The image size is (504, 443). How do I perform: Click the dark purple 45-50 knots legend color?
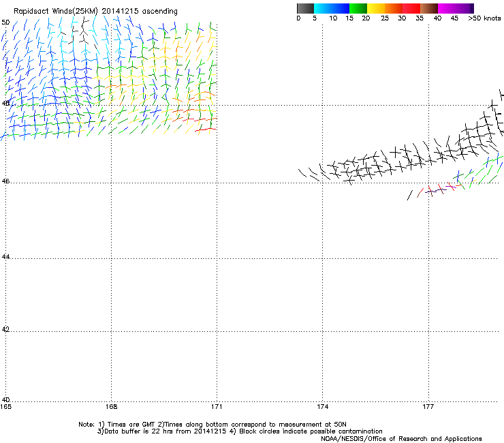[x=464, y=8]
